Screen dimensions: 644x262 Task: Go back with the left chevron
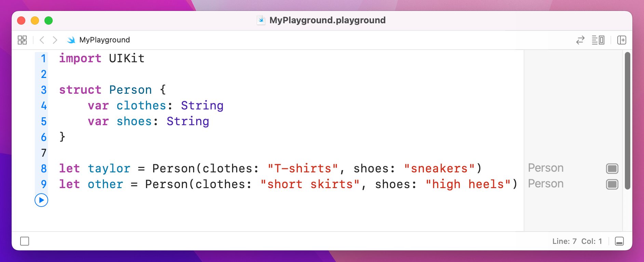pos(42,40)
